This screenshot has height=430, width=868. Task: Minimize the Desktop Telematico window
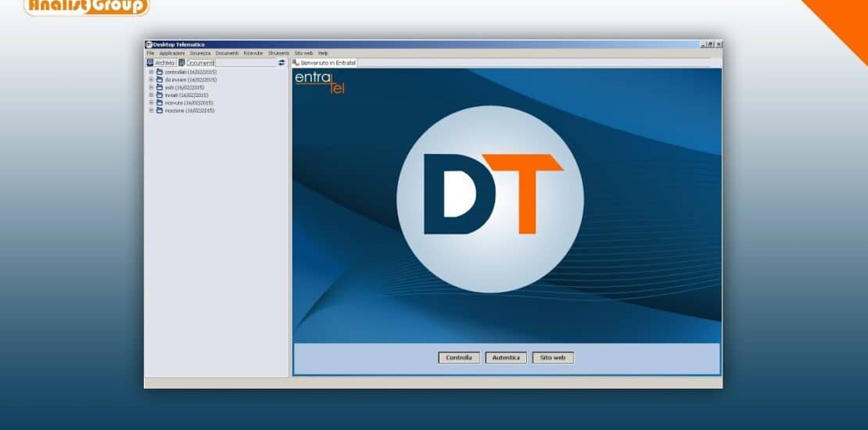coord(703,45)
